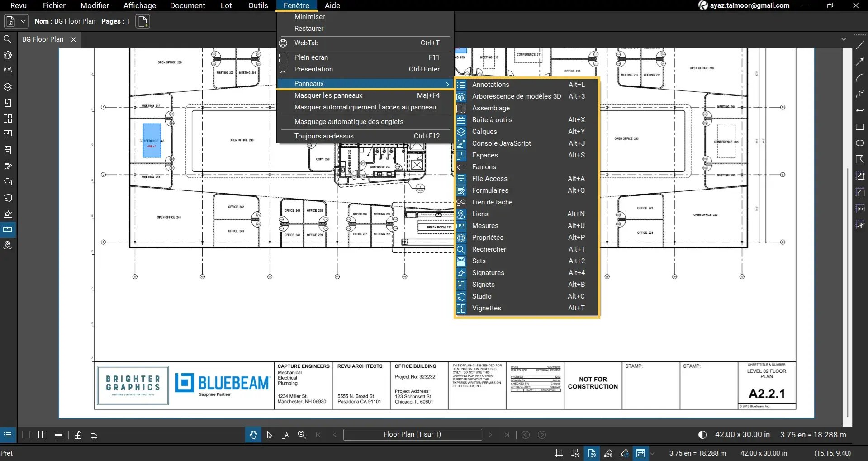Expand the Panneaux submenu chevron

point(447,84)
